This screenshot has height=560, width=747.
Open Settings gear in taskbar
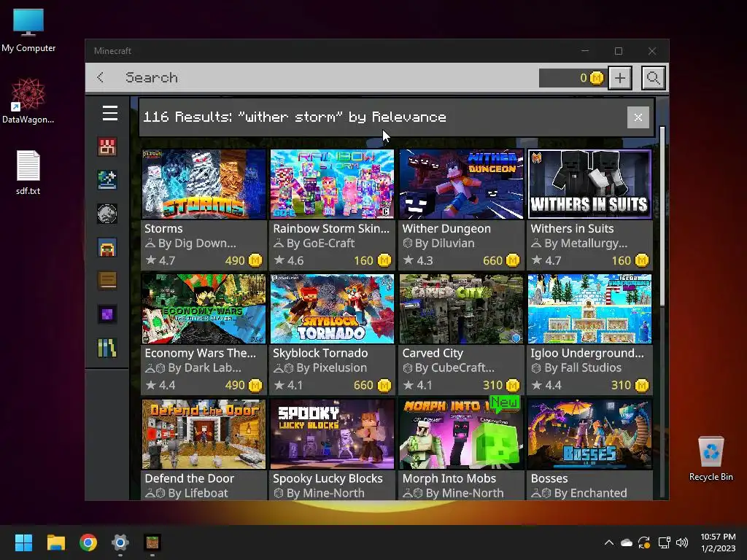pos(120,542)
